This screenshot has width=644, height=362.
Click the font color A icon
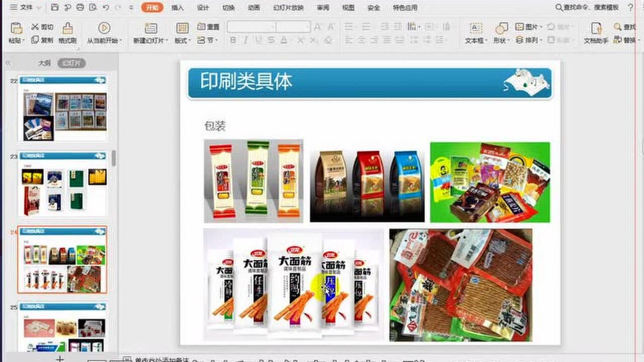click(284, 40)
